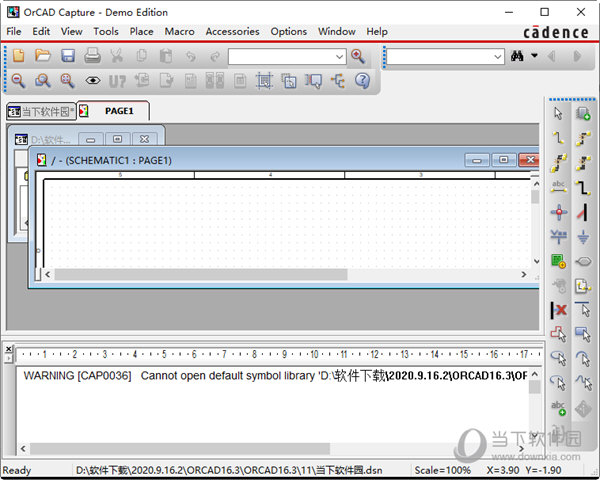Open the Options menu
This screenshot has height=480, width=600.
coord(289,31)
